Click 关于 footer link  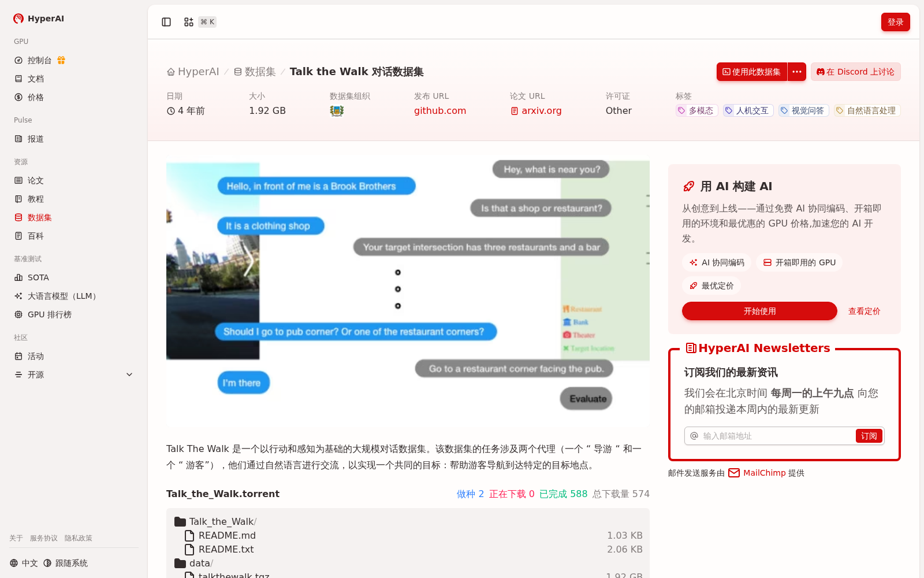(x=16, y=538)
